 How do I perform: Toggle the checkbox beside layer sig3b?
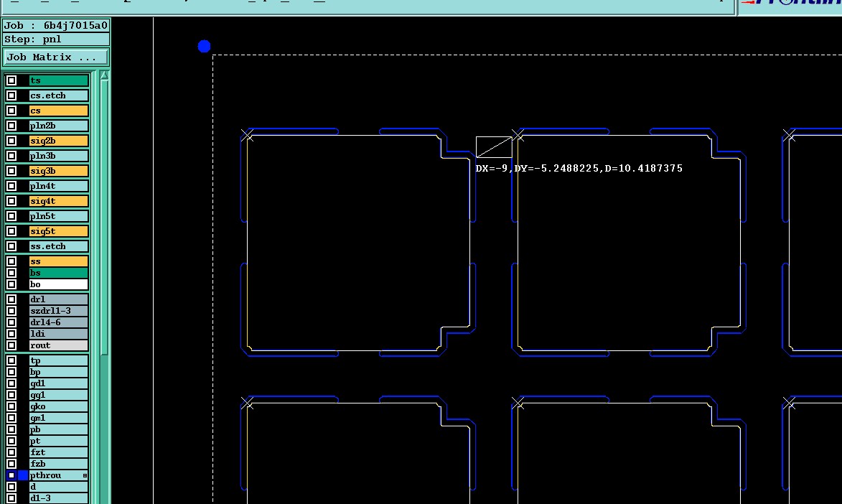click(11, 171)
